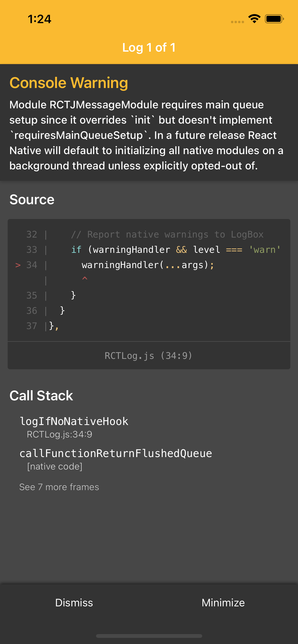Tap code line 36 closing brace

(x=62, y=311)
